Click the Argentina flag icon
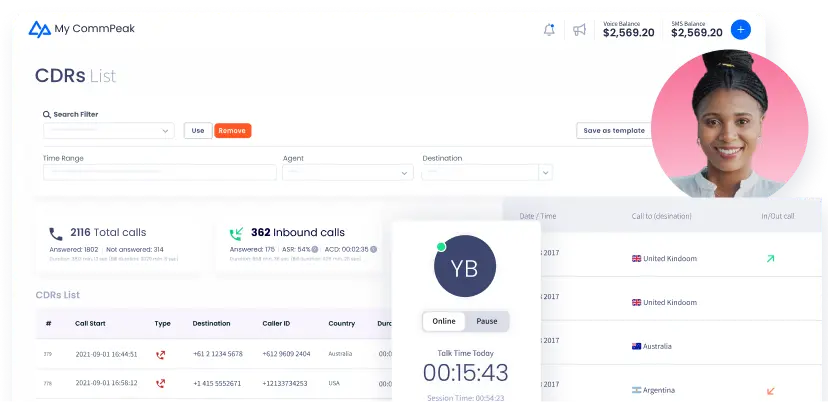The height and width of the screenshot is (402, 828). pos(636,390)
